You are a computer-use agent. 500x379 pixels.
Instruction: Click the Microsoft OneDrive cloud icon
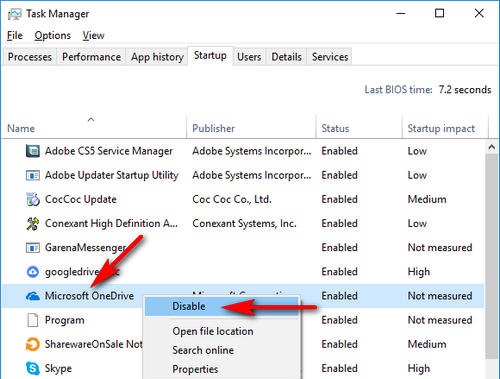33,296
